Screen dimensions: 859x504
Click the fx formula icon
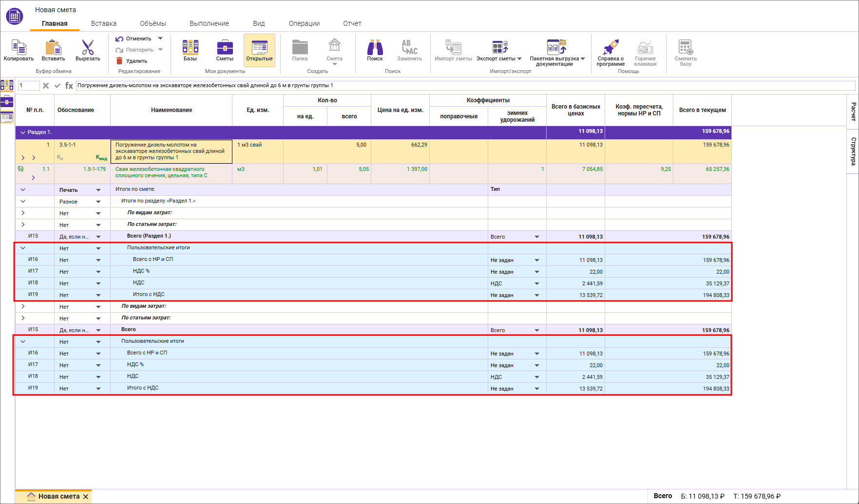[x=69, y=86]
